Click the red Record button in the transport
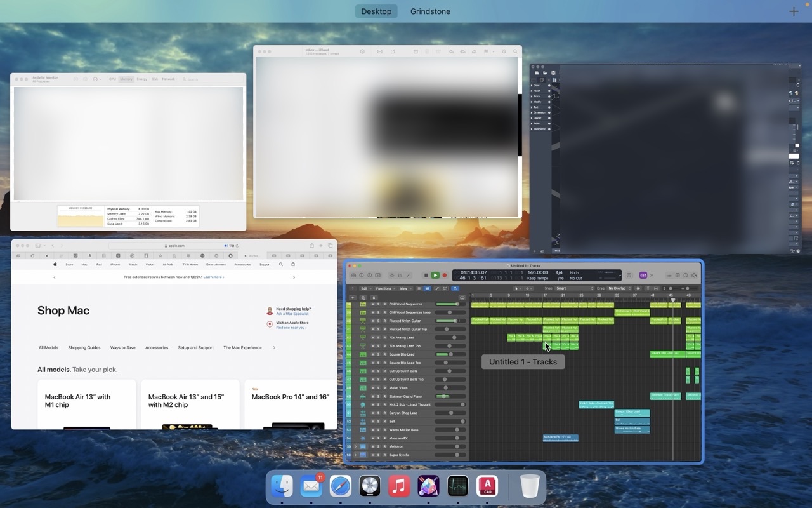This screenshot has width=812, height=508. 445,275
